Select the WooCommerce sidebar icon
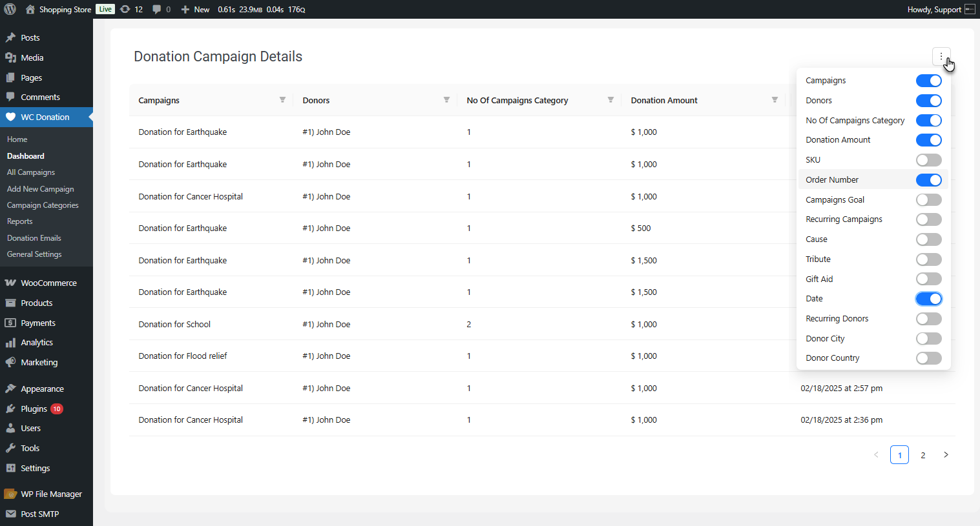Viewport: 980px width, 526px height. 13,283
